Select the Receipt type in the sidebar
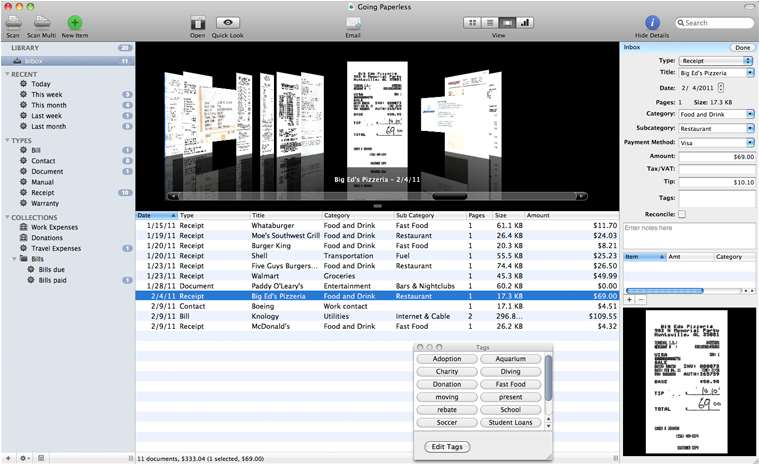Image resolution: width=759 pixels, height=464 pixels. click(45, 192)
